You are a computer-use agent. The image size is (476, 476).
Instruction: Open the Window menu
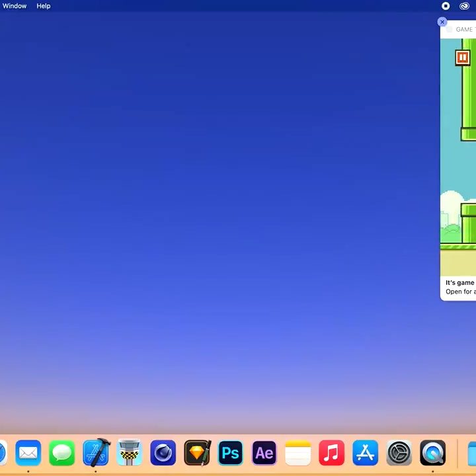pos(15,6)
